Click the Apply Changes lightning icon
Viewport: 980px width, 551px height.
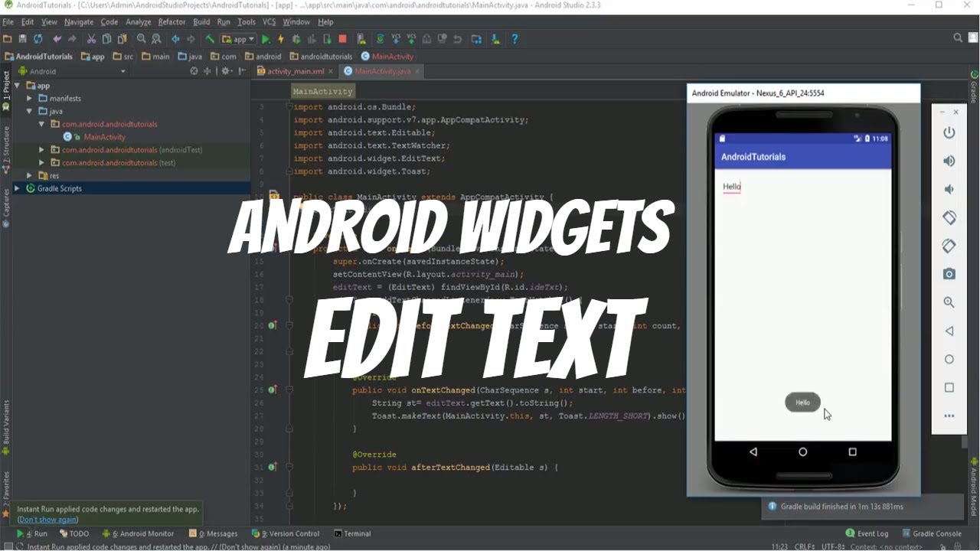281,39
